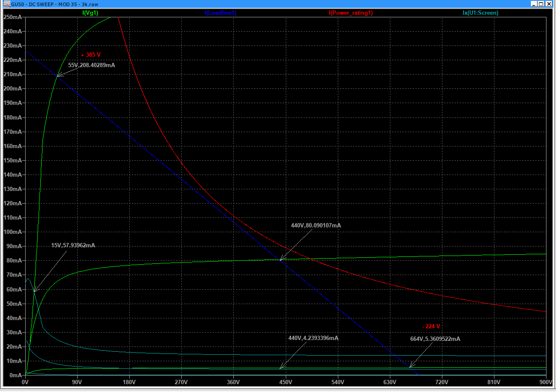Click the GU50 window icon in title bar
Image resolution: width=556 pixels, height=392 pixels.
pyautogui.click(x=6, y=3)
